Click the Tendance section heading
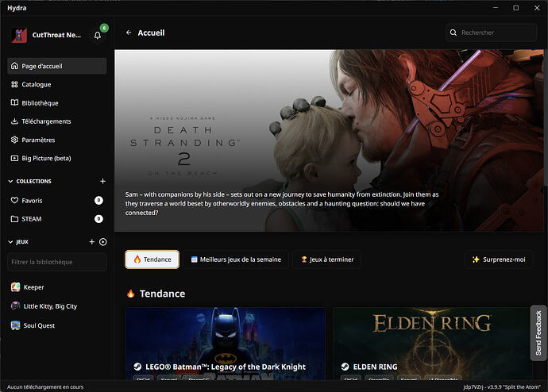548x392 pixels. coord(162,294)
